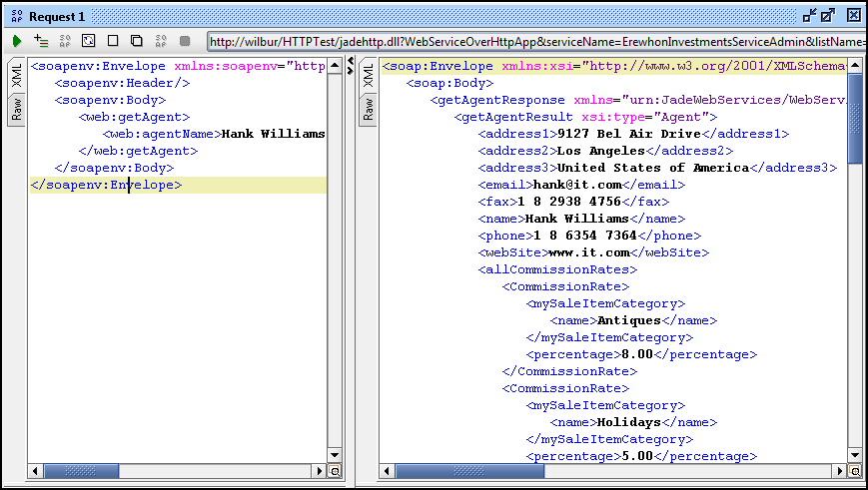868x490 pixels.
Task: Click the category name Holidays
Action: tap(629, 422)
